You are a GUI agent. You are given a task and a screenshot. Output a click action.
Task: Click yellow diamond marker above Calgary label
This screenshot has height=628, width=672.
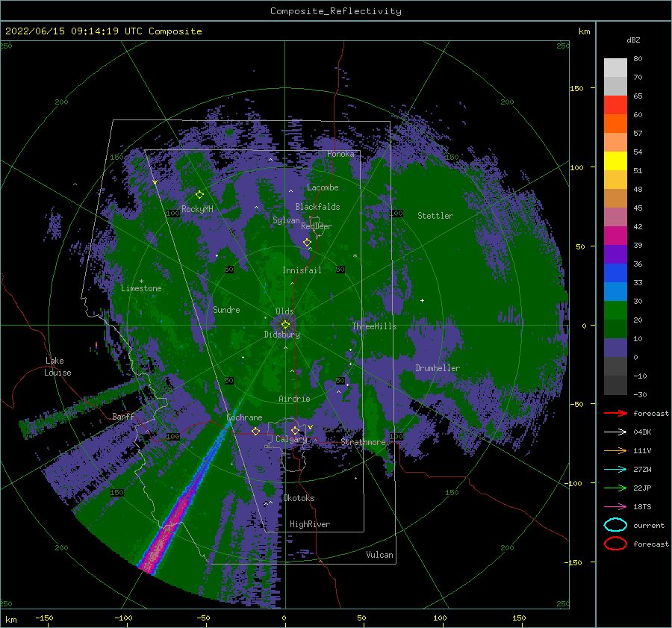pos(295,430)
